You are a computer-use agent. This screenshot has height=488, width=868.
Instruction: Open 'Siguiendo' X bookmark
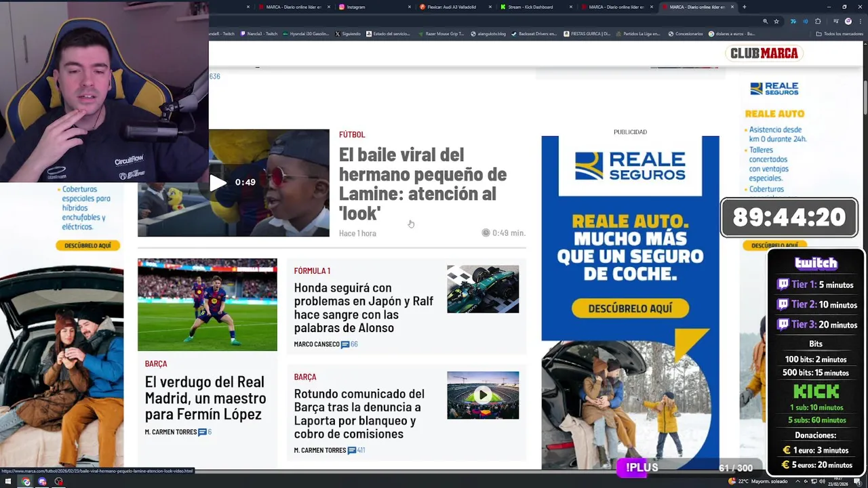coord(347,33)
